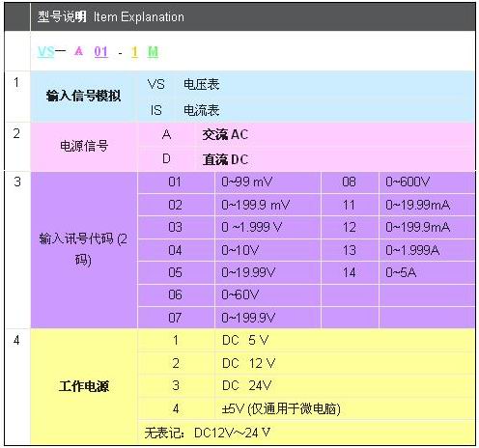Click the yellow 1 model code

(x=134, y=52)
